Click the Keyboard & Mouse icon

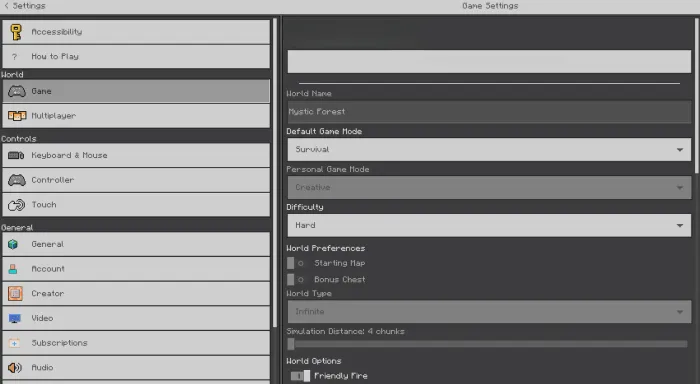(16, 155)
